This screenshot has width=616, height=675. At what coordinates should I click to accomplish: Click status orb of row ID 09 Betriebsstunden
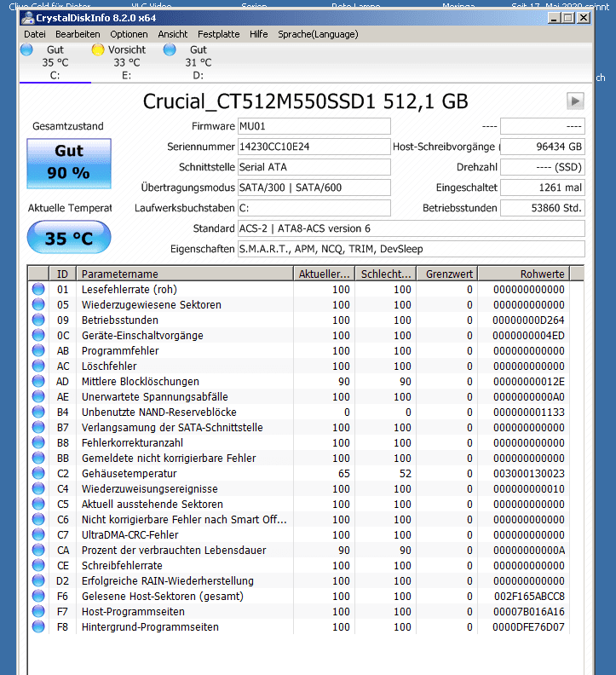click(x=38, y=320)
